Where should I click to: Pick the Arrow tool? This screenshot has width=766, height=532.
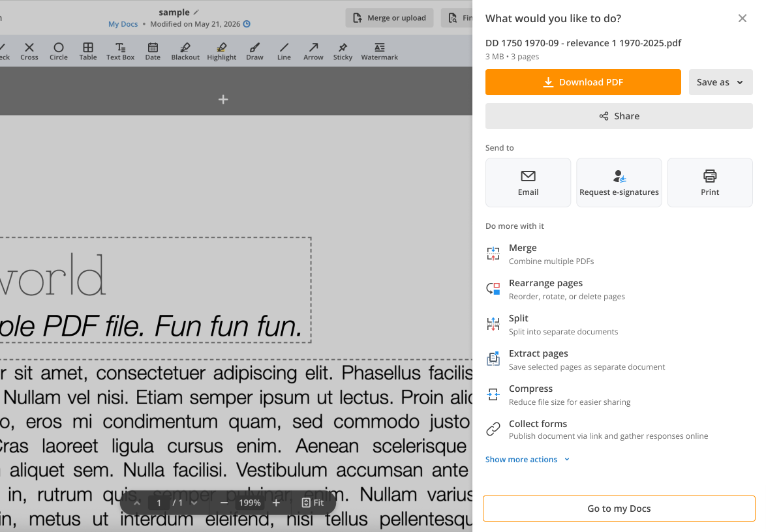(x=313, y=52)
